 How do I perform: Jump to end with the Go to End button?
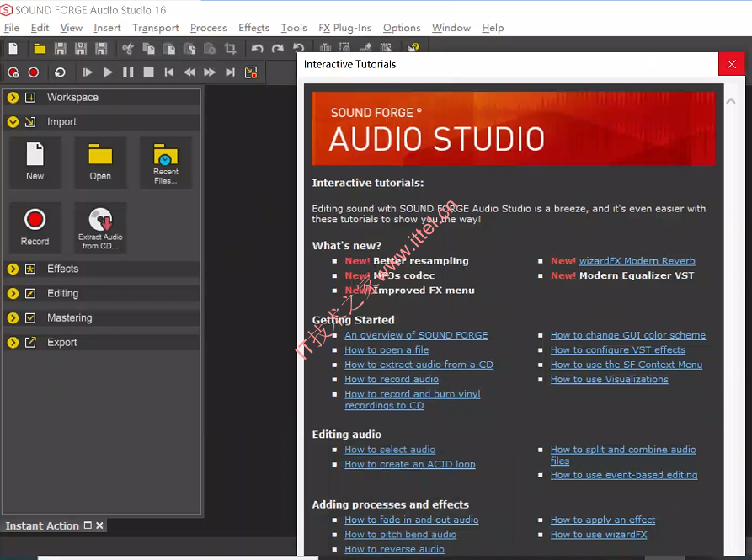tap(230, 72)
